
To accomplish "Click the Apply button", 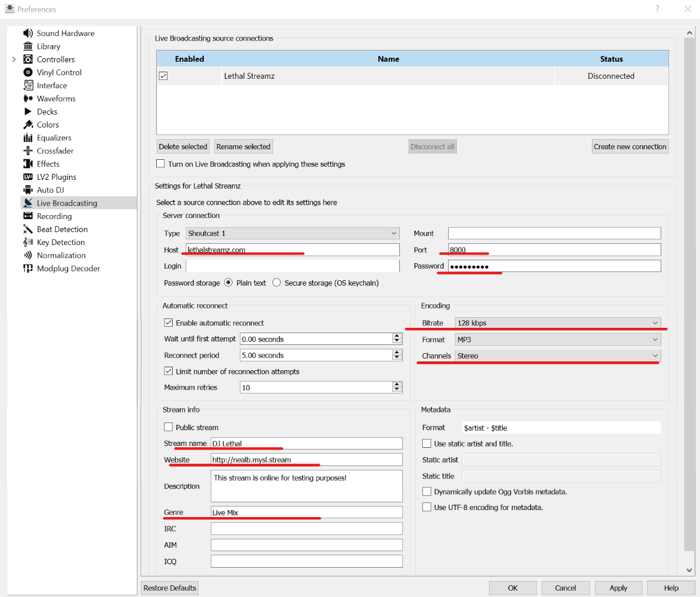I will (x=618, y=588).
